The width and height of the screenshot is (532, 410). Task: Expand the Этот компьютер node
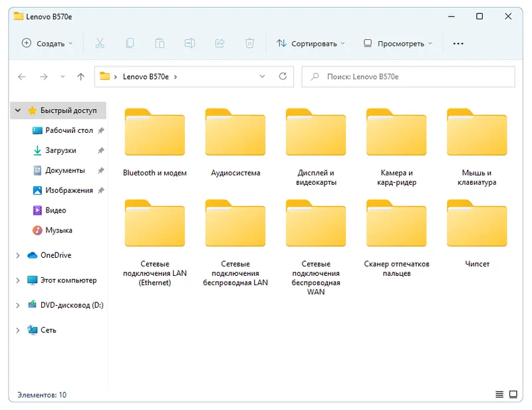[18, 280]
